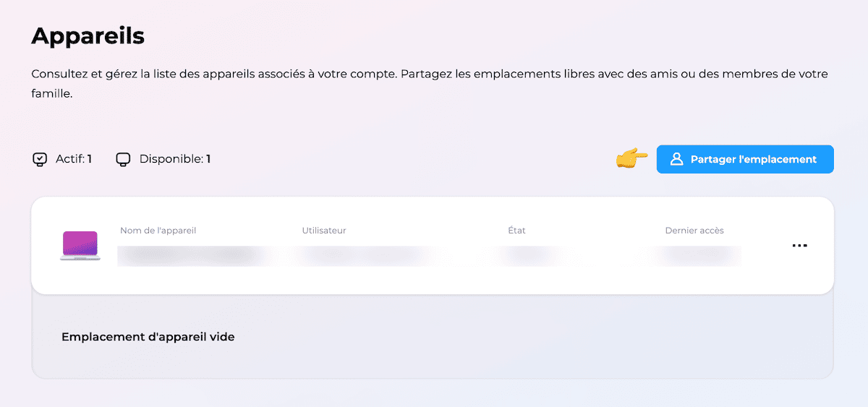Click the Actif checkmark device icon
This screenshot has width=868, height=407.
tap(40, 159)
